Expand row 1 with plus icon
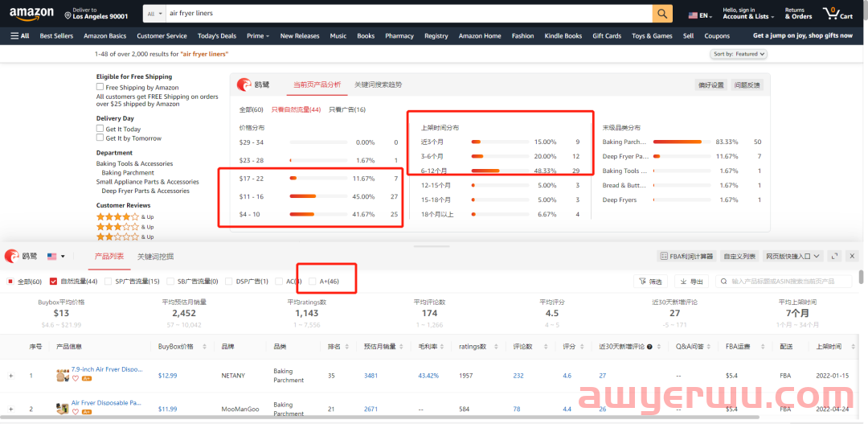This screenshot has height=424, width=868. click(x=10, y=376)
